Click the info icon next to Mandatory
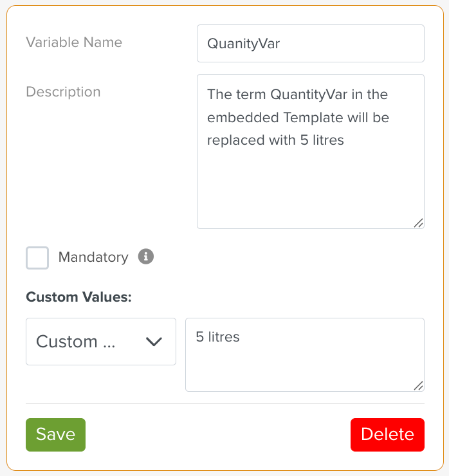 [x=146, y=257]
